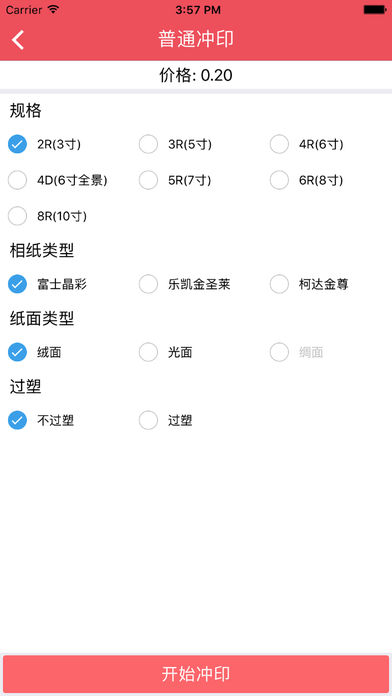Choose the 光面 glossy surface

[x=166, y=352]
